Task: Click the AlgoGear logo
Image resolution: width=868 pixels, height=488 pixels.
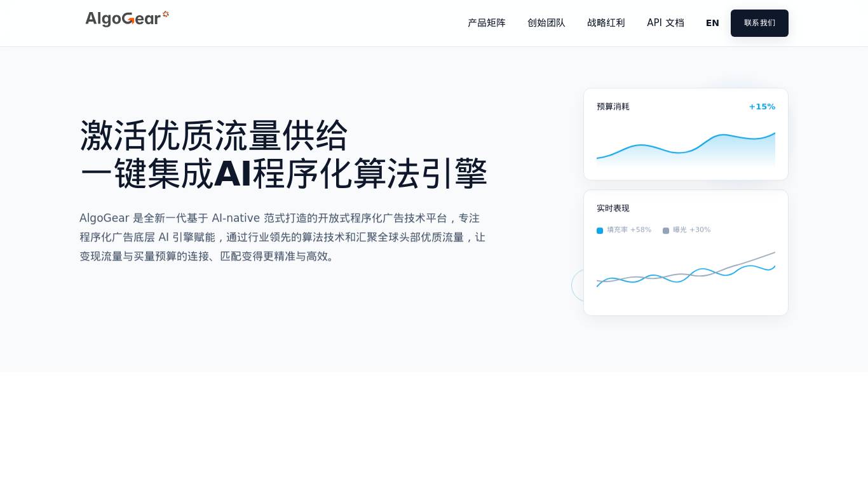Action: coord(127,19)
